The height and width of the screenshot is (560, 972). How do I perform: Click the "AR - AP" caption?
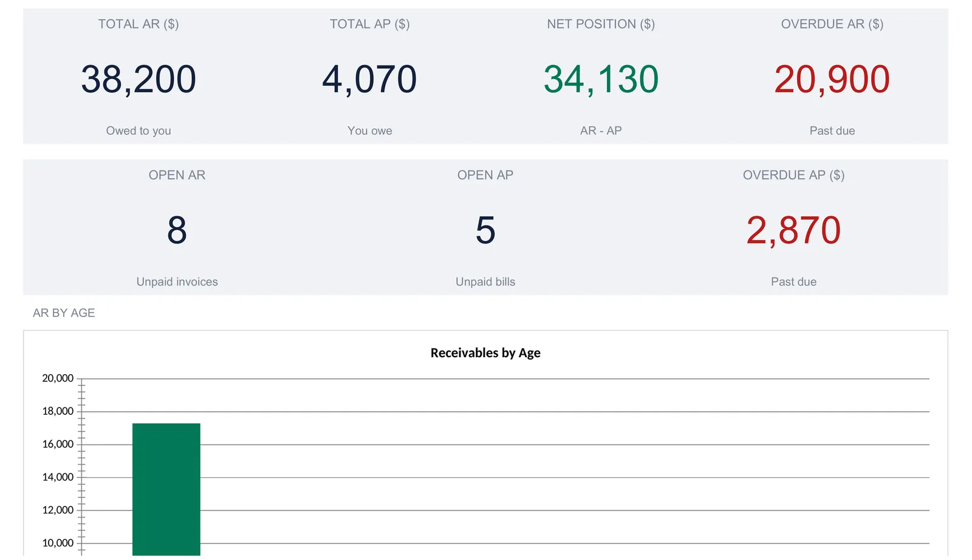[x=601, y=131]
